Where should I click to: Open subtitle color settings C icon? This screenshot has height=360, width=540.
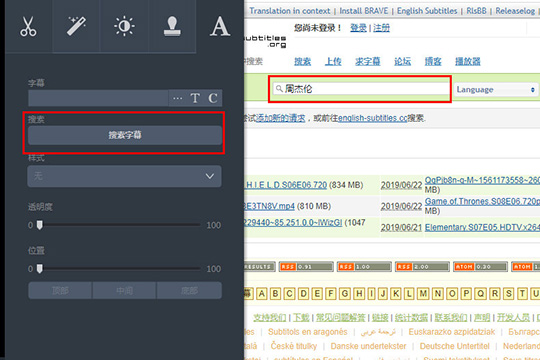click(x=213, y=98)
